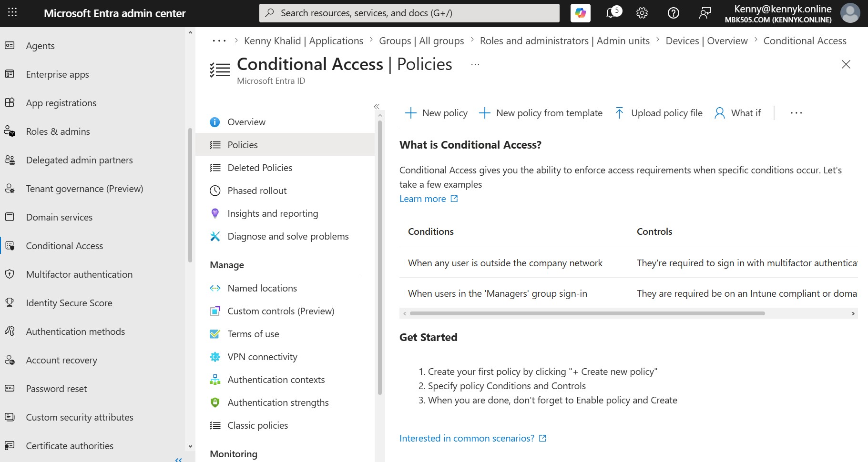The image size is (868, 462).
Task: Click the Agents sidebar icon
Action: pos(10,46)
